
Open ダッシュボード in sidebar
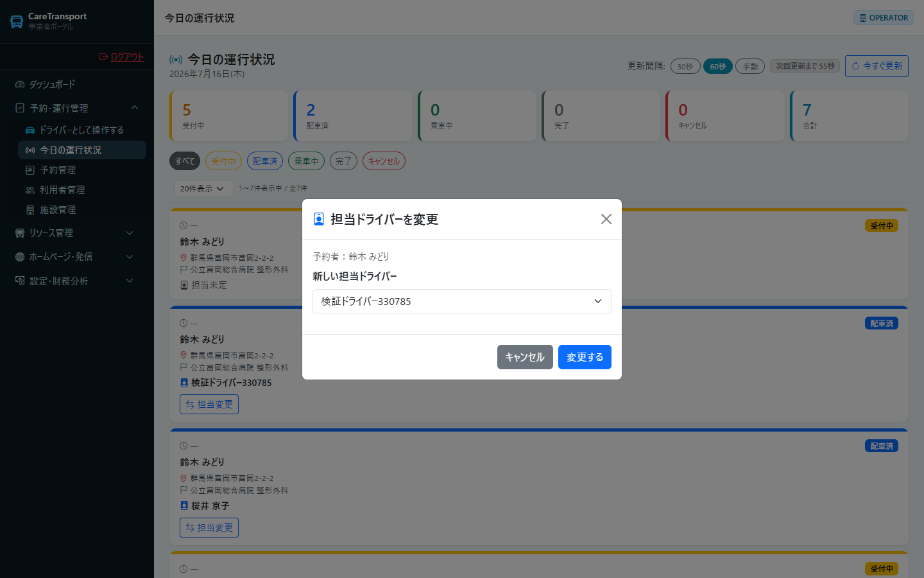point(77,84)
